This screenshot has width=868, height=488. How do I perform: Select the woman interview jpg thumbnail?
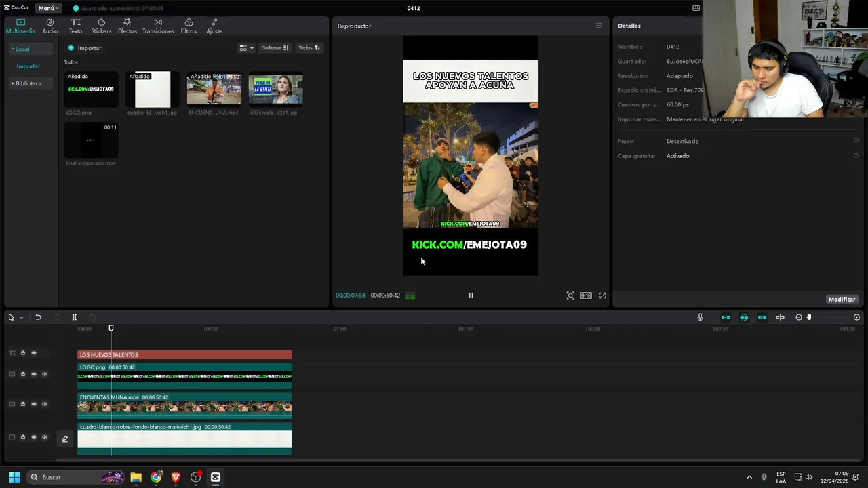[275, 89]
